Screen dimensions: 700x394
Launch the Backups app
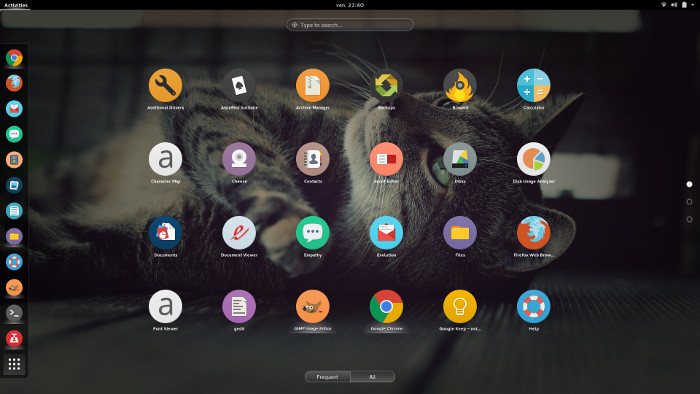pos(386,85)
